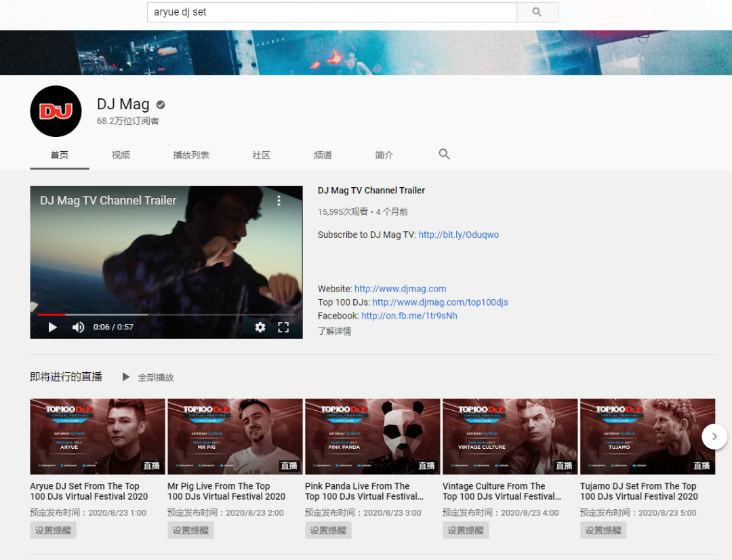View the 简介 tab

(x=384, y=155)
